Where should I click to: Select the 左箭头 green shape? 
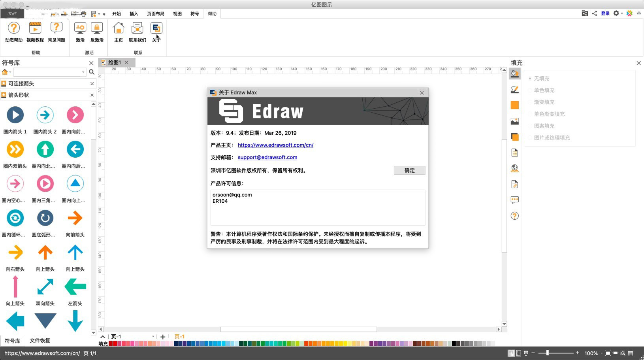pyautogui.click(x=75, y=286)
